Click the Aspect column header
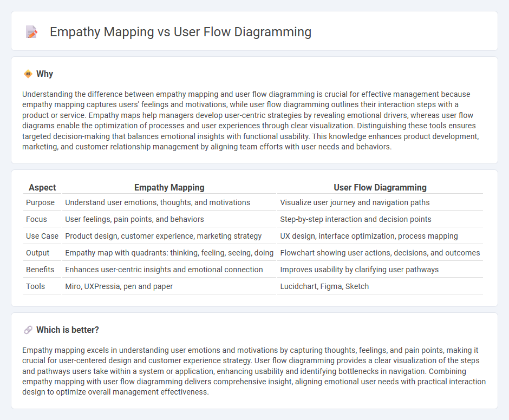Image resolution: width=509 pixels, height=420 pixels. [42, 188]
